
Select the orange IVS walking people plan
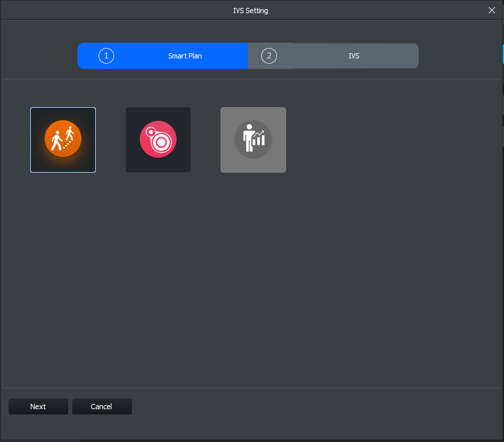[x=63, y=140]
